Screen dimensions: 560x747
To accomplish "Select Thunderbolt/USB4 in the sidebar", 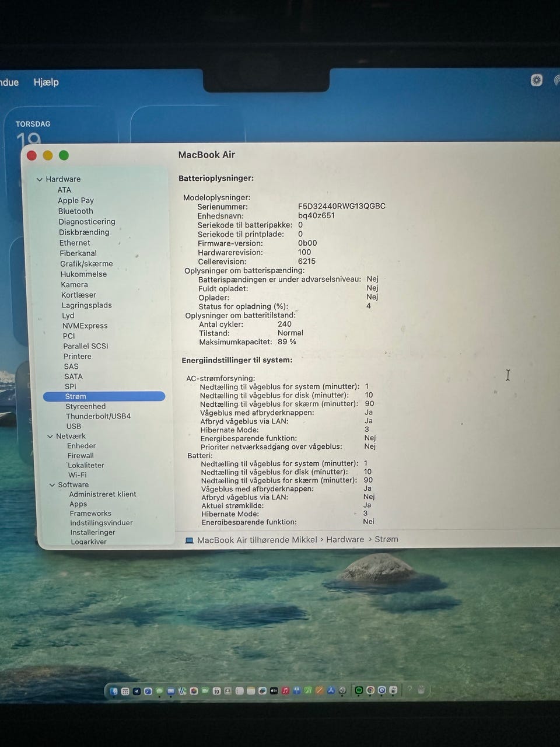I will tap(98, 416).
